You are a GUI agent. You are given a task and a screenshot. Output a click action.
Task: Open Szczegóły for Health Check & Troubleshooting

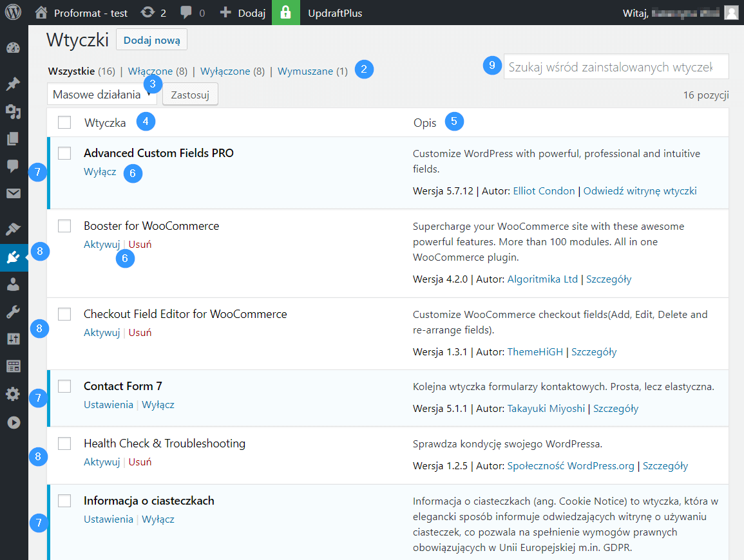[665, 465]
